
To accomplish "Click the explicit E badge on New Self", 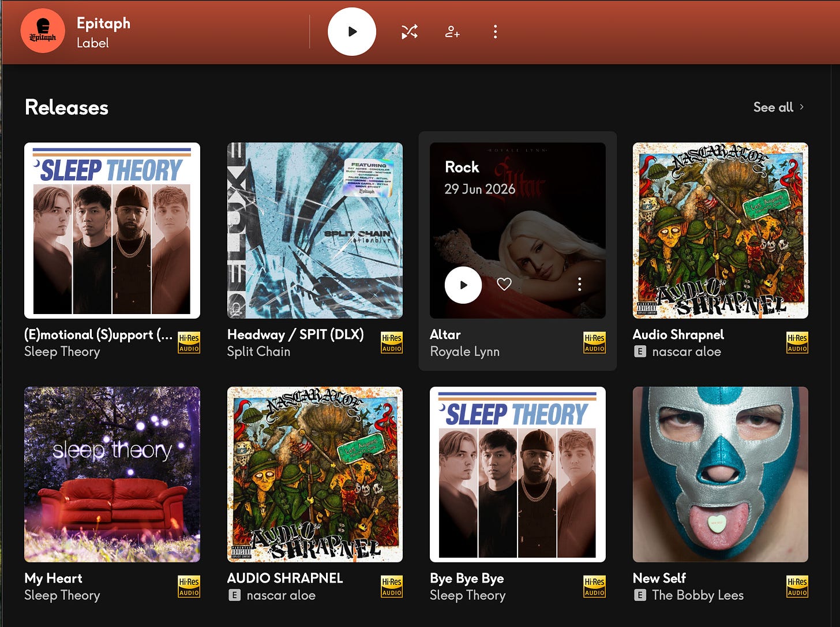I will point(640,595).
